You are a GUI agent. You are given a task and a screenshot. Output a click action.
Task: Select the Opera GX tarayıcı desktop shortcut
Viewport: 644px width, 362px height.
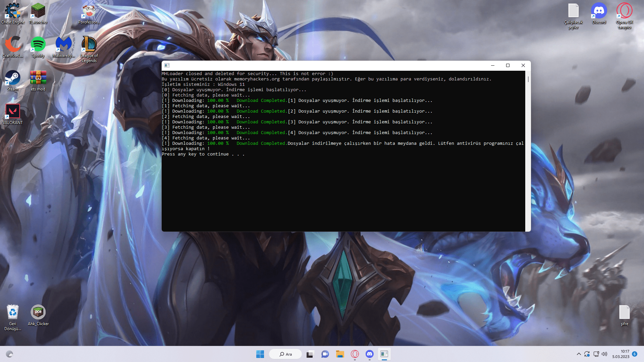click(x=624, y=16)
